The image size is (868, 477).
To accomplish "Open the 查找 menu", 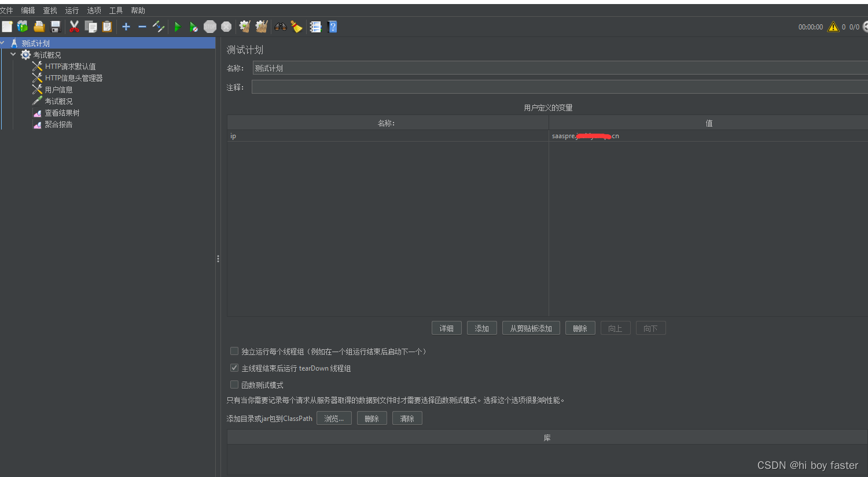I will 50,10.
